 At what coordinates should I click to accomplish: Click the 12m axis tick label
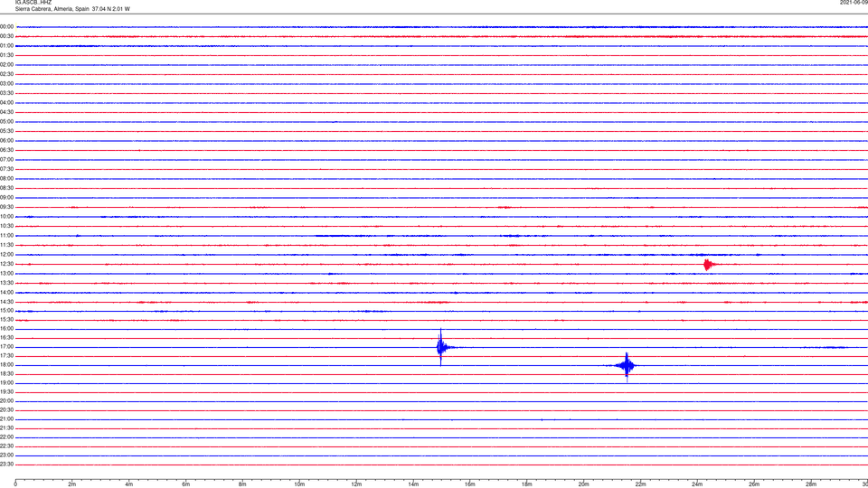(x=356, y=484)
